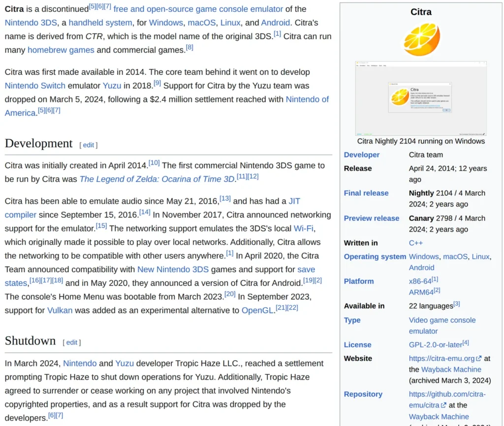Open the New Nintendo 3DS link
Viewport: 504px width, 426px height.
click(x=173, y=270)
